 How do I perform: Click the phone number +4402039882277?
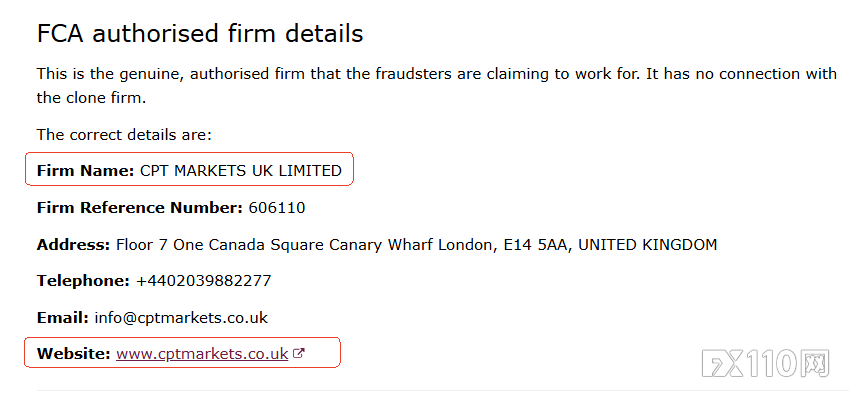coord(203,281)
